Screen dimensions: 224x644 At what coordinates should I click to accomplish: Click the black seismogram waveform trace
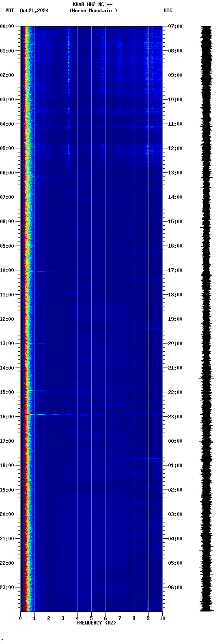207,319
